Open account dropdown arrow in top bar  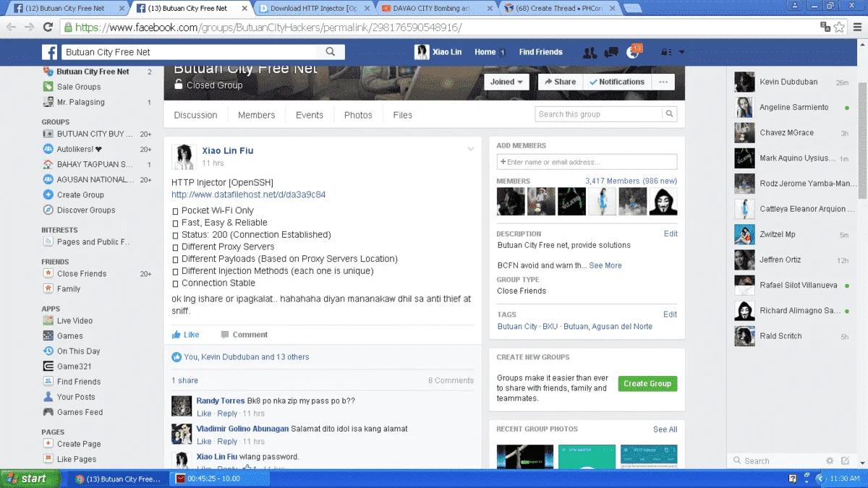click(681, 52)
